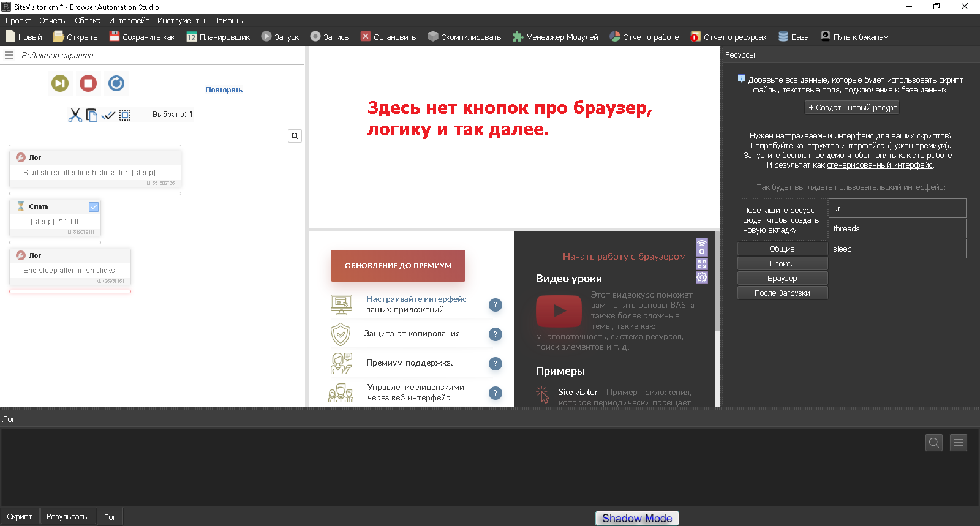Play the video tutorial thumbnail

pos(559,311)
